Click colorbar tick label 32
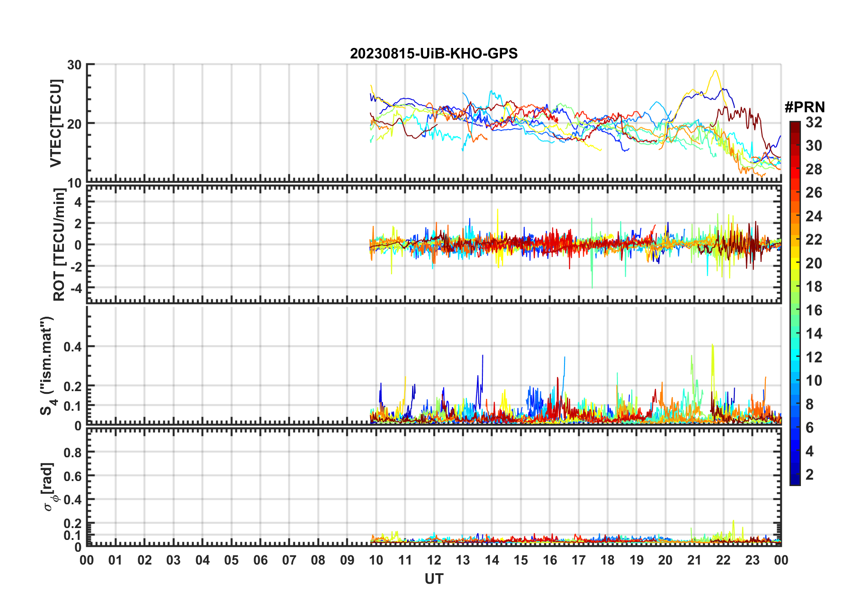 (x=814, y=122)
